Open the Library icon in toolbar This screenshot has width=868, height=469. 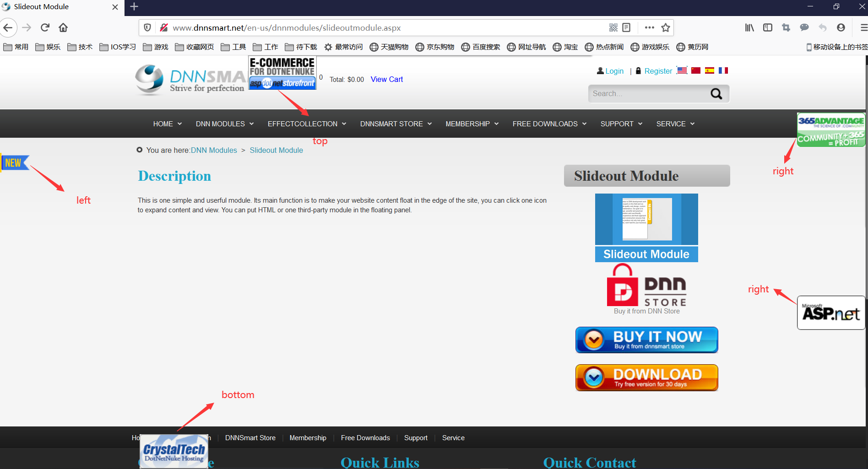(x=749, y=27)
